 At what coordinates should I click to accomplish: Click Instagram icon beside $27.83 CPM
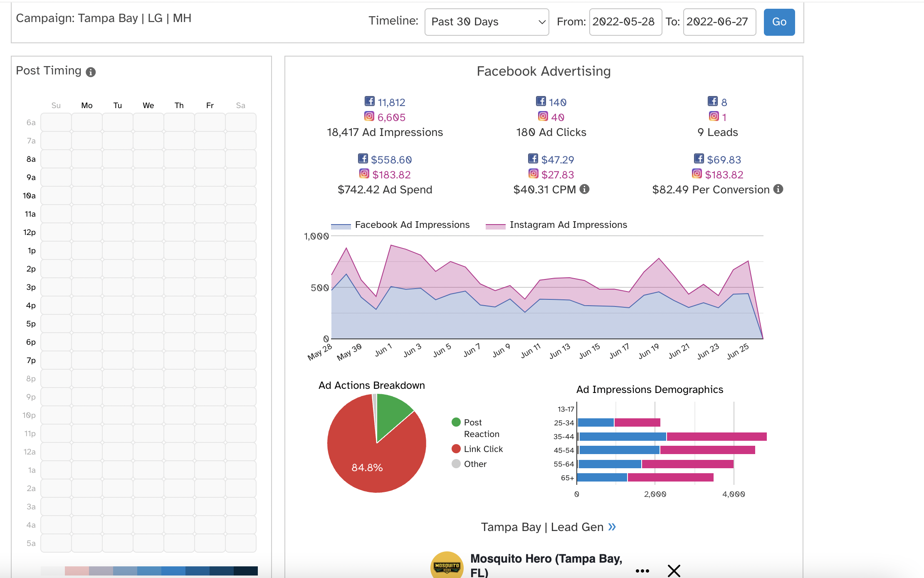pos(534,173)
